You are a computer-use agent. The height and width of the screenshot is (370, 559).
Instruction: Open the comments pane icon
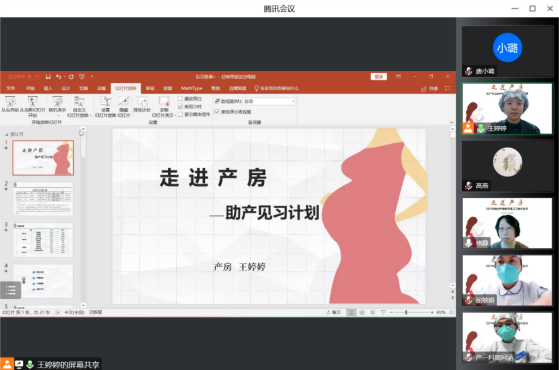pos(448,88)
